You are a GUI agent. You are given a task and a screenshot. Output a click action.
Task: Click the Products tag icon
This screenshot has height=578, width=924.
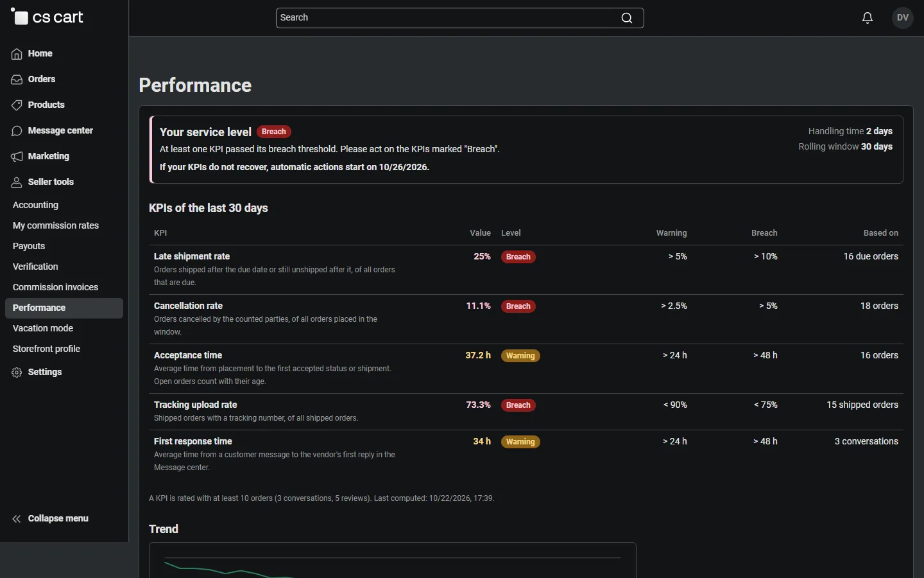[17, 105]
